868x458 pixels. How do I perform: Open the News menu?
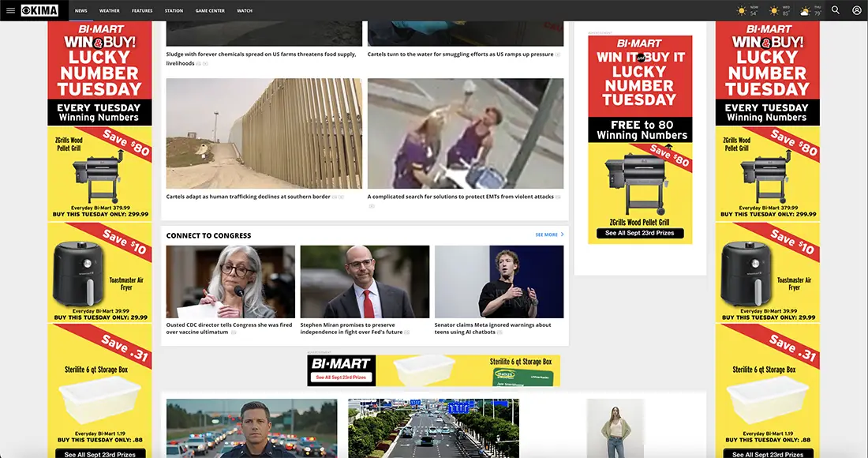tap(80, 10)
